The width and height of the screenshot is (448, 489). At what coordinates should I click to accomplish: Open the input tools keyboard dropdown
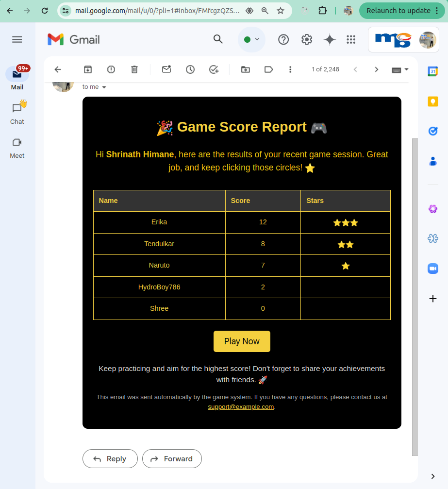399,69
